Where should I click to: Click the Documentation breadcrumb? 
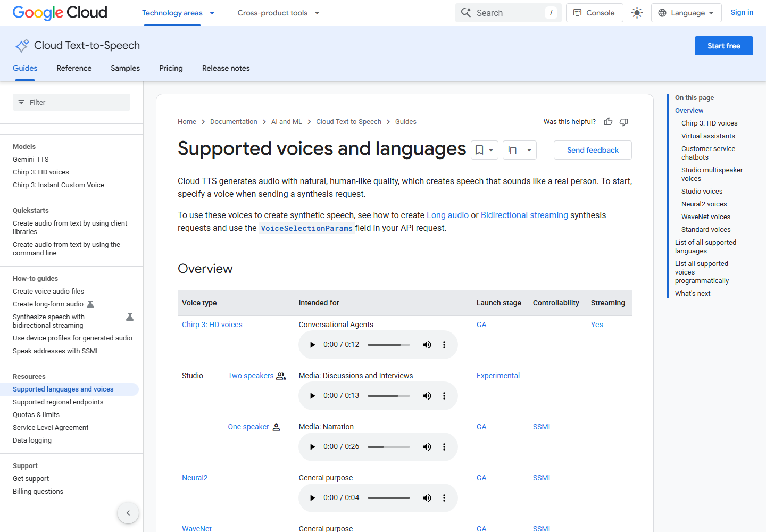coord(234,122)
